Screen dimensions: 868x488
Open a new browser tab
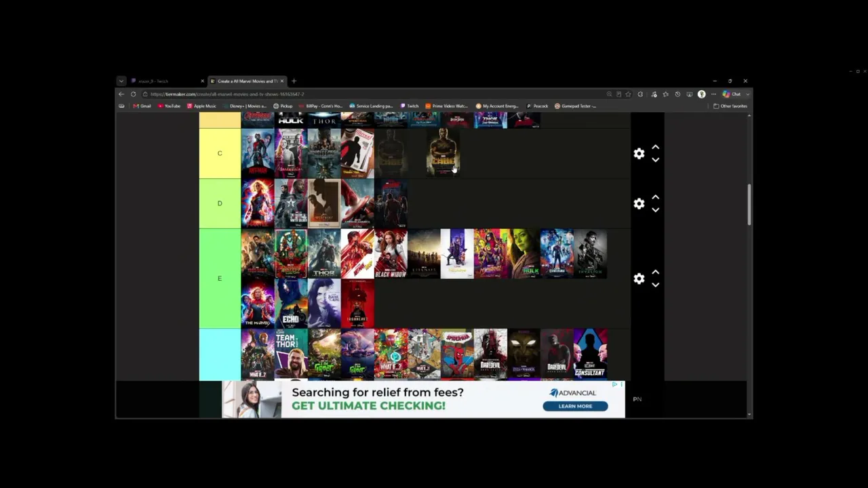294,81
